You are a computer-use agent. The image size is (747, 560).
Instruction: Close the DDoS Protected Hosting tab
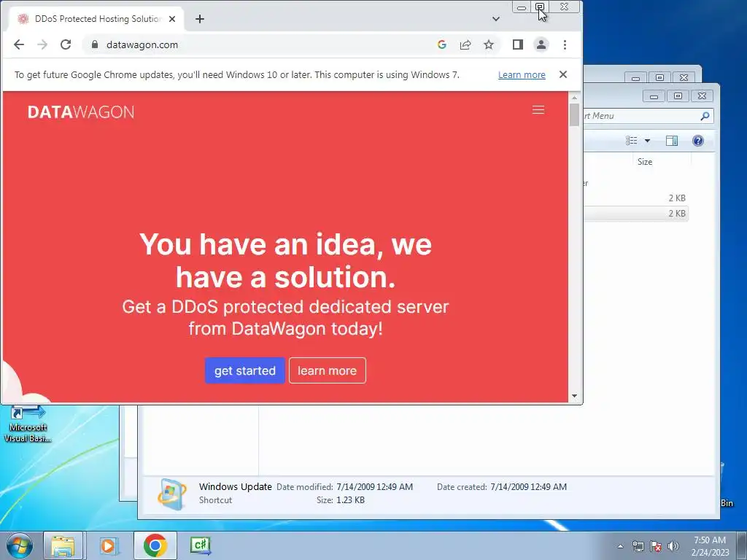pyautogui.click(x=172, y=19)
